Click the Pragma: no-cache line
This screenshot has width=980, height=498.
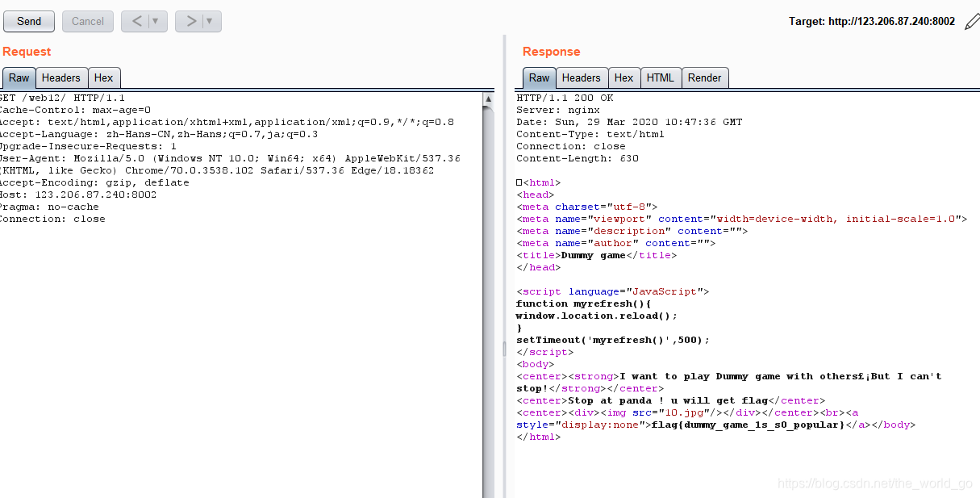(50, 207)
